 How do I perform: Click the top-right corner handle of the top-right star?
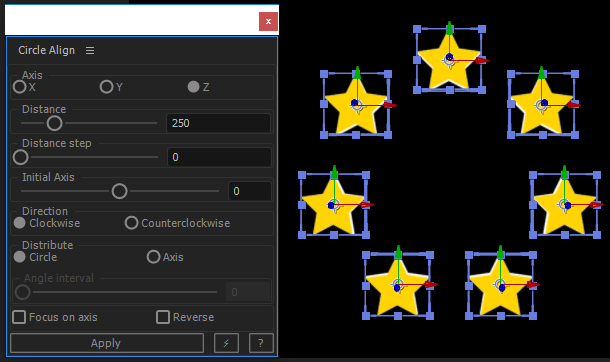[x=575, y=74]
